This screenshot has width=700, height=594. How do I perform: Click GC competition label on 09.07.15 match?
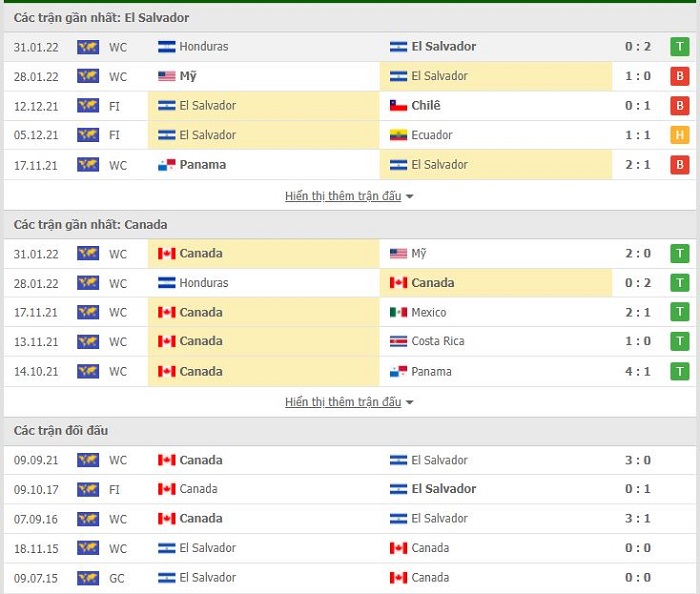click(118, 578)
